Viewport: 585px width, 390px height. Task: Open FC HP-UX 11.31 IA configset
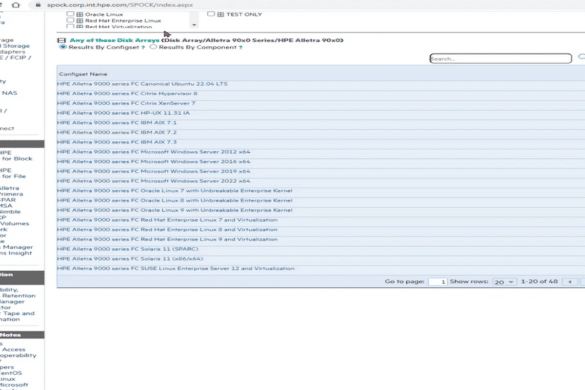click(x=123, y=113)
